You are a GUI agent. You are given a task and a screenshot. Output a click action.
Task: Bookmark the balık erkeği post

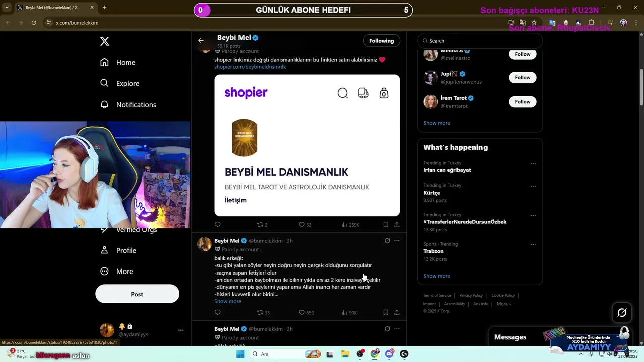tap(386, 313)
